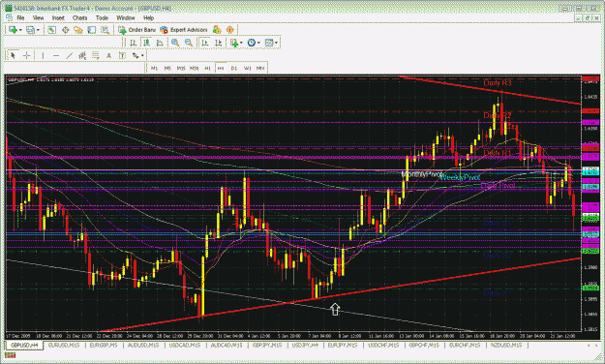The image size is (605, 364).
Task: Set timeframe to M5
Action: [167, 69]
